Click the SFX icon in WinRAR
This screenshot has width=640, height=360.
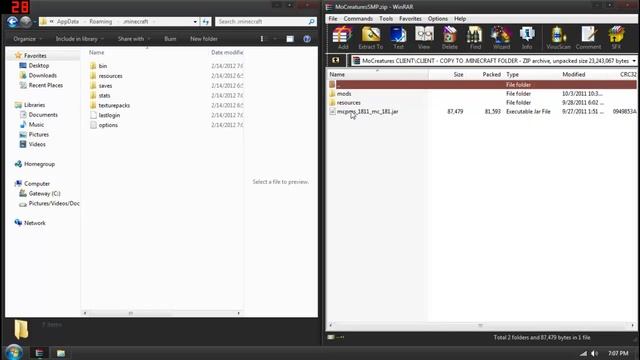(616, 38)
